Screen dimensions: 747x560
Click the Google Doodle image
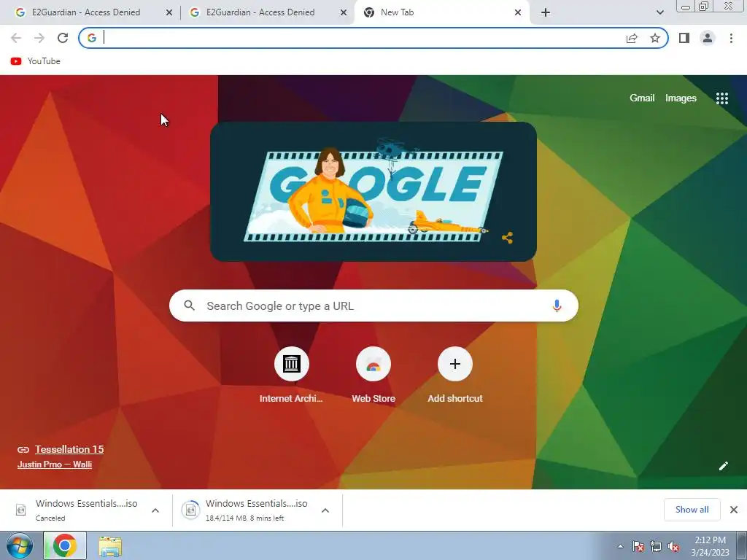point(373,192)
